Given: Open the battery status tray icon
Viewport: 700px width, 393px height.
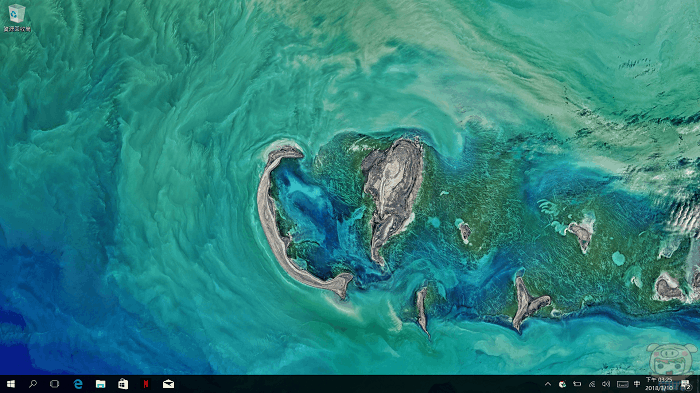Looking at the screenshot, I should point(577,384).
